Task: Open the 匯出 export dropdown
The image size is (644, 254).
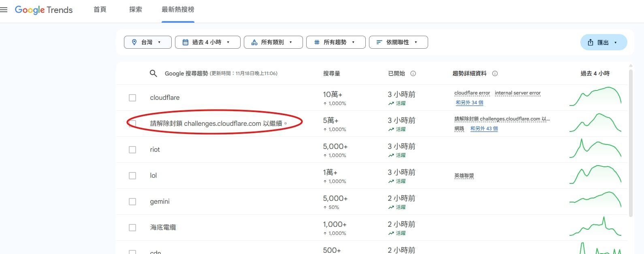Action: 604,42
